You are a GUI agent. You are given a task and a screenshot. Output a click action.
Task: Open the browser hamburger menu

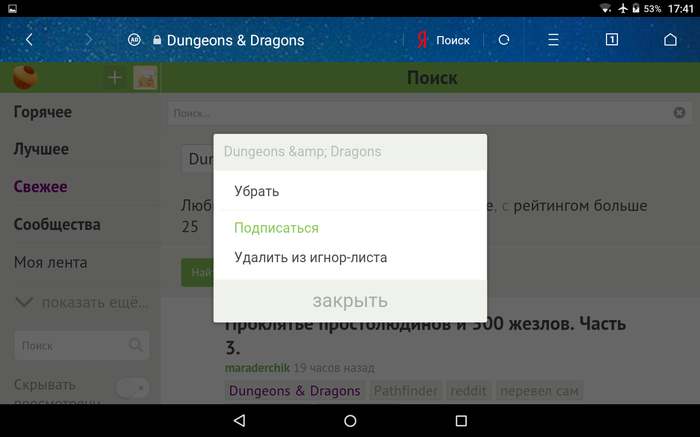[553, 40]
